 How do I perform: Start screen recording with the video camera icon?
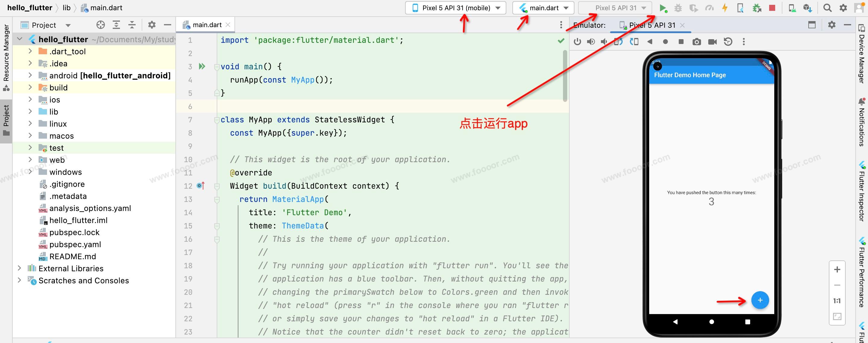(712, 42)
